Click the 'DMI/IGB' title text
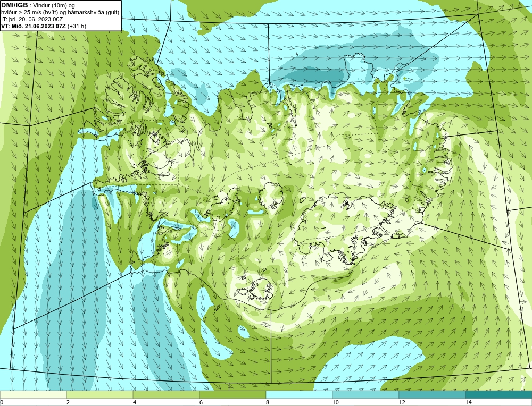Screen dimensions: 532x406 click(x=14, y=5)
